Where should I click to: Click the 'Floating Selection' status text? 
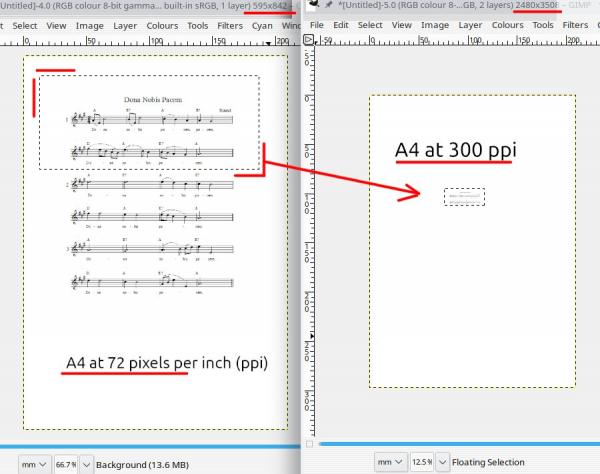click(488, 462)
